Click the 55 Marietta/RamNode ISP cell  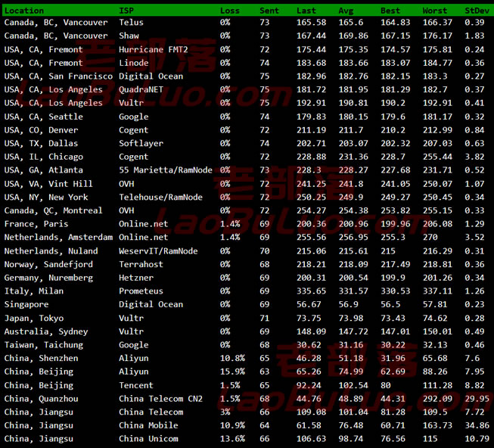[x=166, y=170]
